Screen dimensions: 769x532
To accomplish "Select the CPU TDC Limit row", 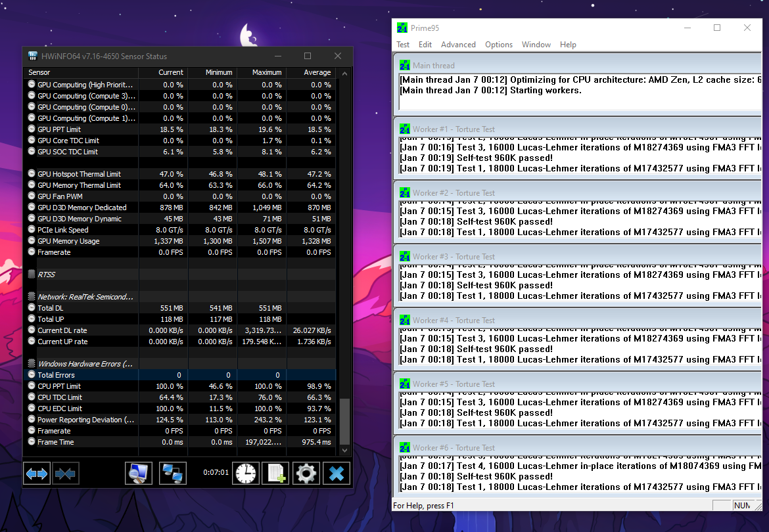I will point(180,397).
